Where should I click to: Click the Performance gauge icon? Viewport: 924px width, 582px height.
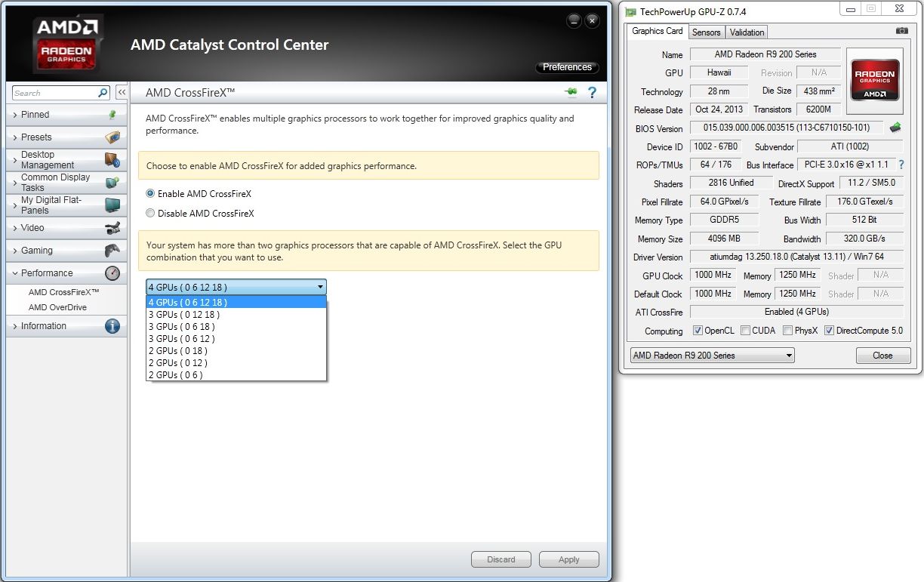[x=112, y=273]
